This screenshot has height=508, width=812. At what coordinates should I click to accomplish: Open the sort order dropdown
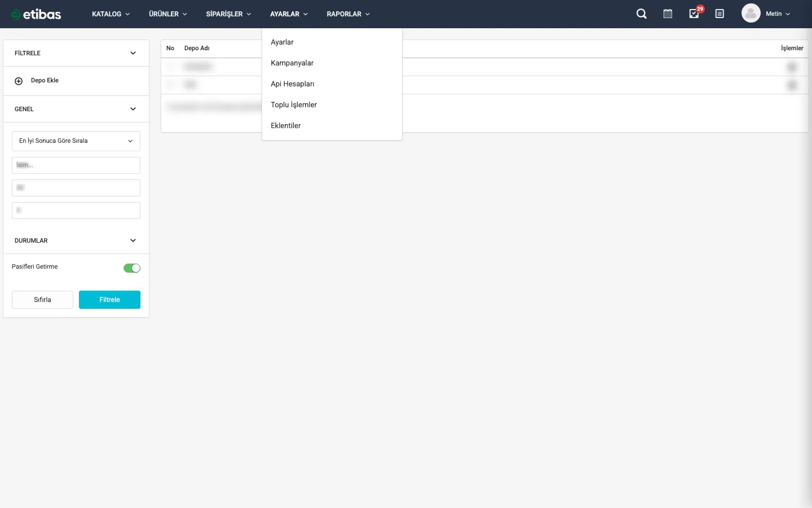76,141
